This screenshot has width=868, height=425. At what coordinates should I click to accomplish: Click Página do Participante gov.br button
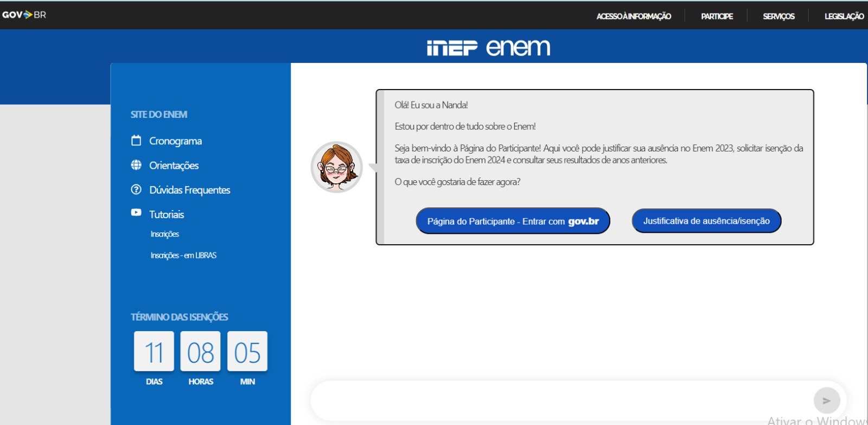click(513, 221)
